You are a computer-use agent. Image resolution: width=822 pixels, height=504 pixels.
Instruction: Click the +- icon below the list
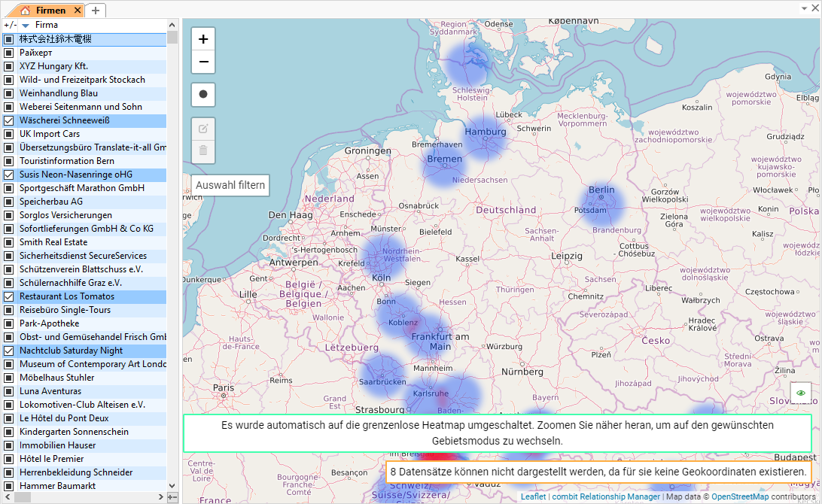[x=172, y=497]
